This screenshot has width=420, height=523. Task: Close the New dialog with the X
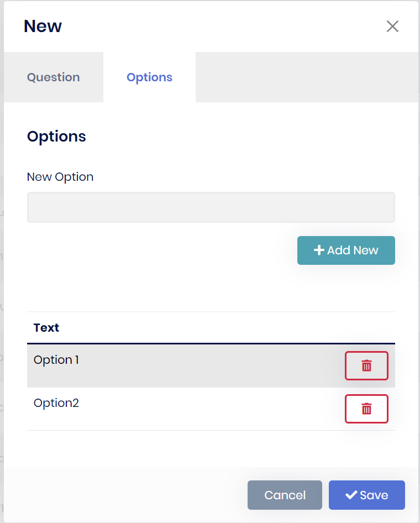tap(392, 27)
